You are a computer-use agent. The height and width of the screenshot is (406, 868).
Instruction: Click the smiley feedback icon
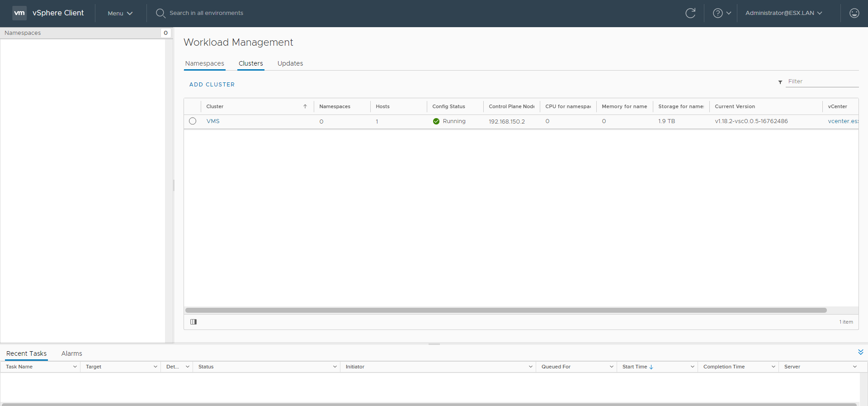click(x=854, y=13)
